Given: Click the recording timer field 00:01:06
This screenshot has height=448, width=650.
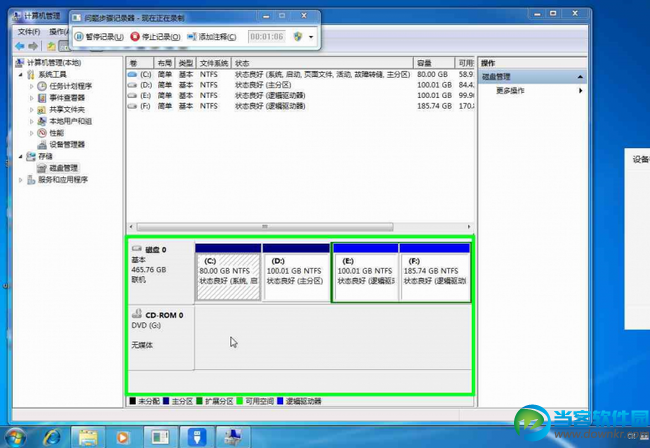Looking at the screenshot, I should point(267,36).
